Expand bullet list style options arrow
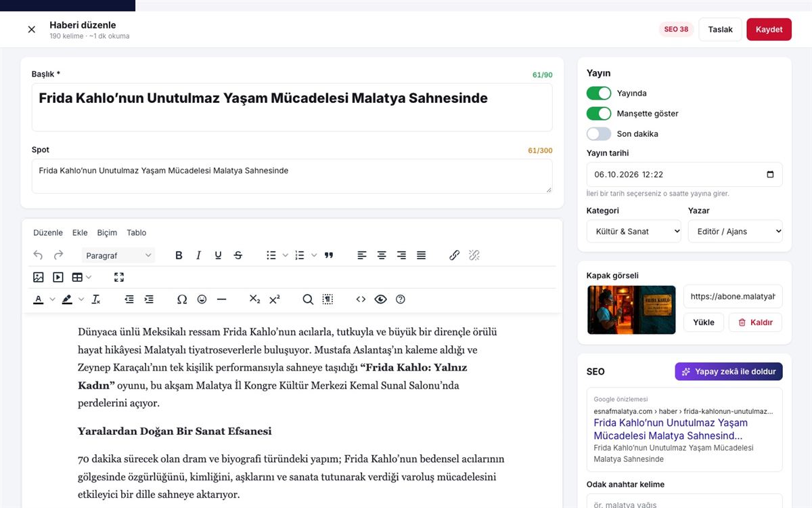The width and height of the screenshot is (812, 508). click(x=286, y=255)
